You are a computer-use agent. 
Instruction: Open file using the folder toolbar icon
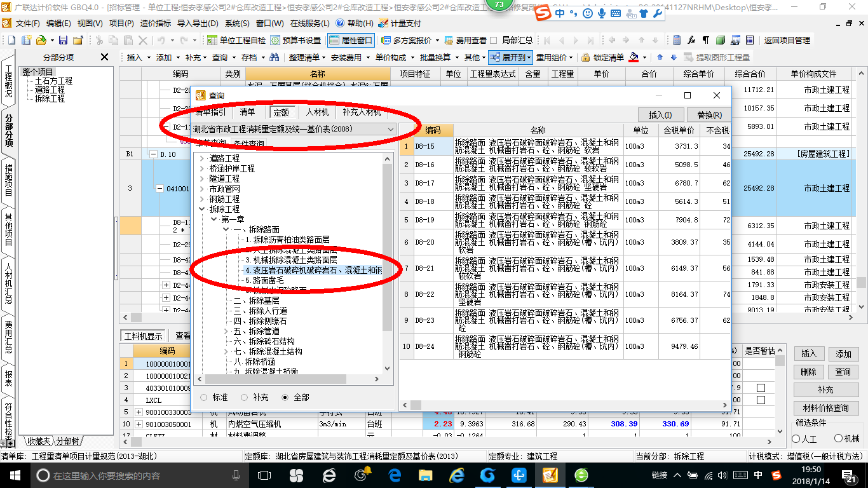pos(41,40)
